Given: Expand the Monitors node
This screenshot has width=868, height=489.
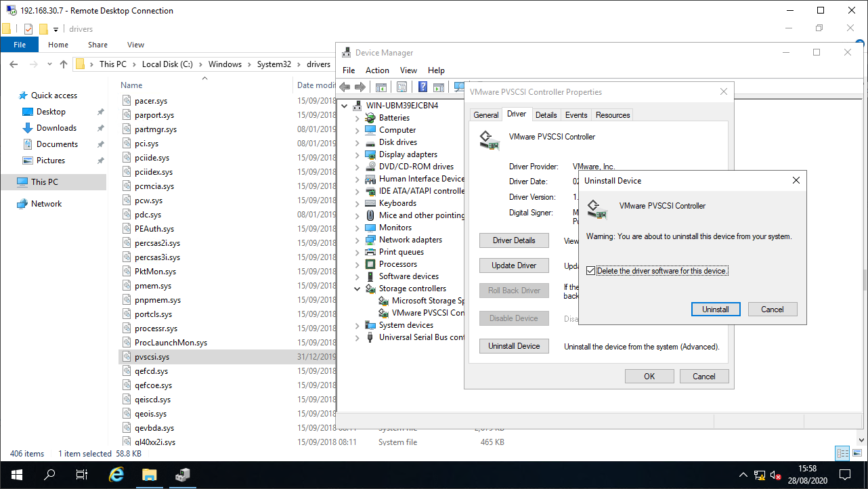Looking at the screenshot, I should pos(357,228).
